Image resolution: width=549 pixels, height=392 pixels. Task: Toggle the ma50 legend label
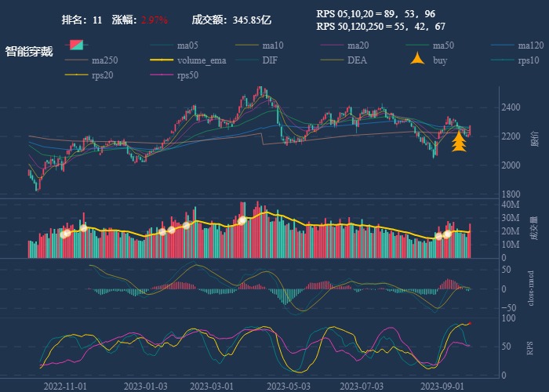tap(442, 45)
